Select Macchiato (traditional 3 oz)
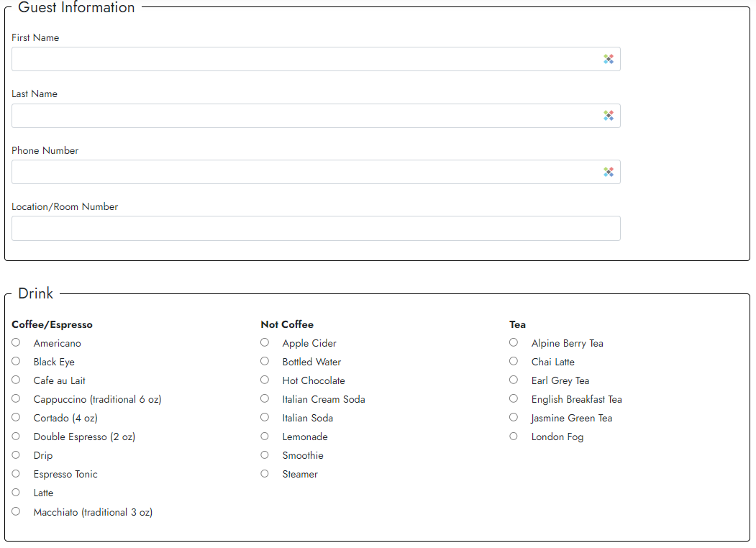Viewport: 756px width, 548px height. (16, 511)
